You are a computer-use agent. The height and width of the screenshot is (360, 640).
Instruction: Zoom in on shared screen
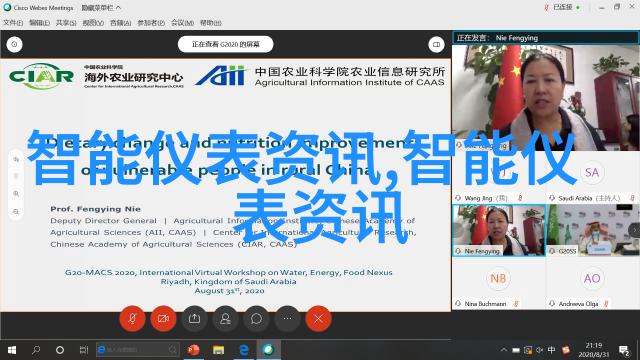click(x=16, y=194)
